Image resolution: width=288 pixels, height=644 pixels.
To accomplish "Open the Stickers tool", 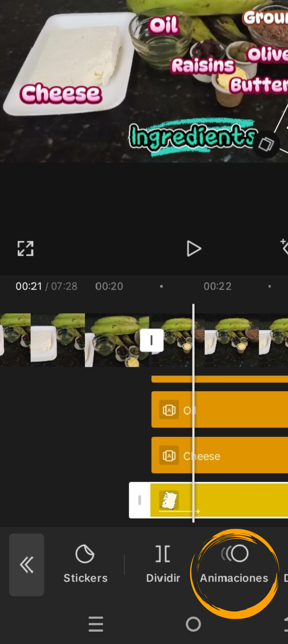I will [x=85, y=564].
